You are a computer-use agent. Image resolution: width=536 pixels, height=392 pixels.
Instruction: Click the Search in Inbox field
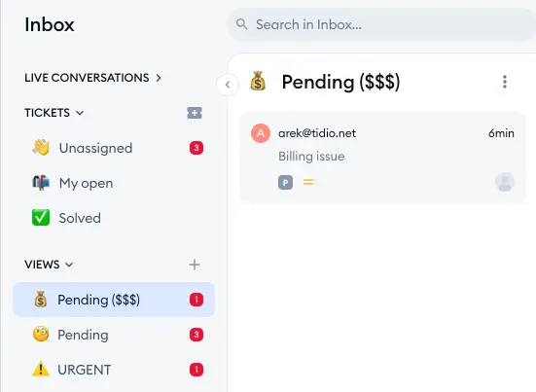(381, 24)
